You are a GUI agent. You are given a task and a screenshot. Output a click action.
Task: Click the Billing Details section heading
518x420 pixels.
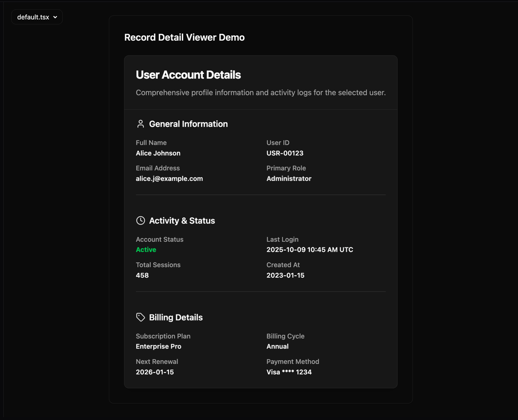tap(176, 317)
